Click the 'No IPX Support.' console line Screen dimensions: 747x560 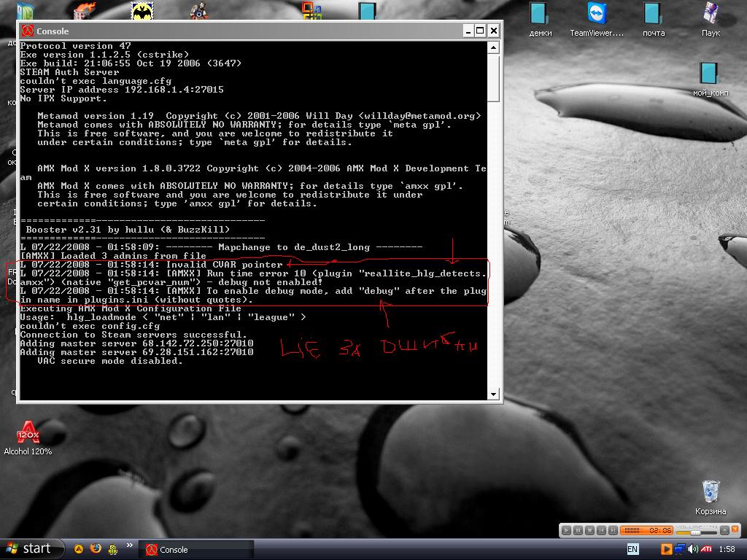pyautogui.click(x=63, y=98)
